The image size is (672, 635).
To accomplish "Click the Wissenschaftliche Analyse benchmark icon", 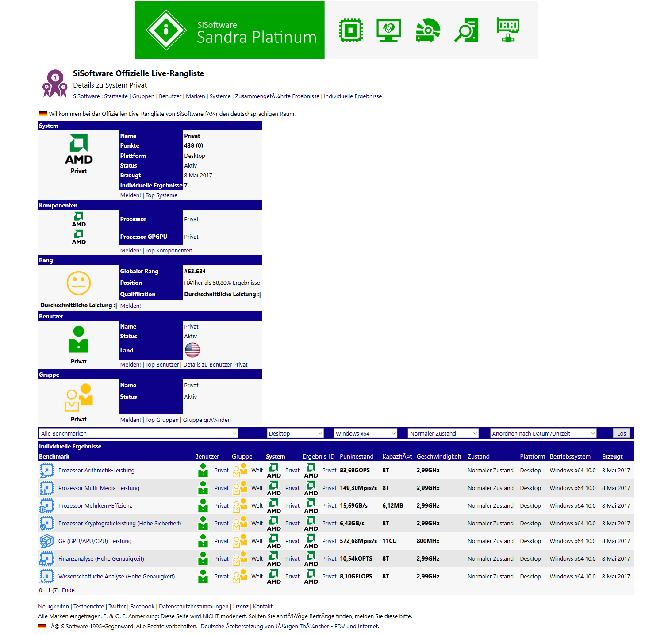I will pos(46,576).
